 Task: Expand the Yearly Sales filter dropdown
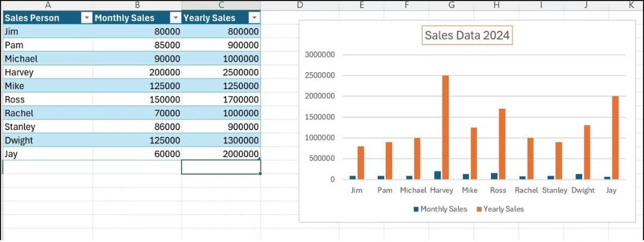pos(255,18)
